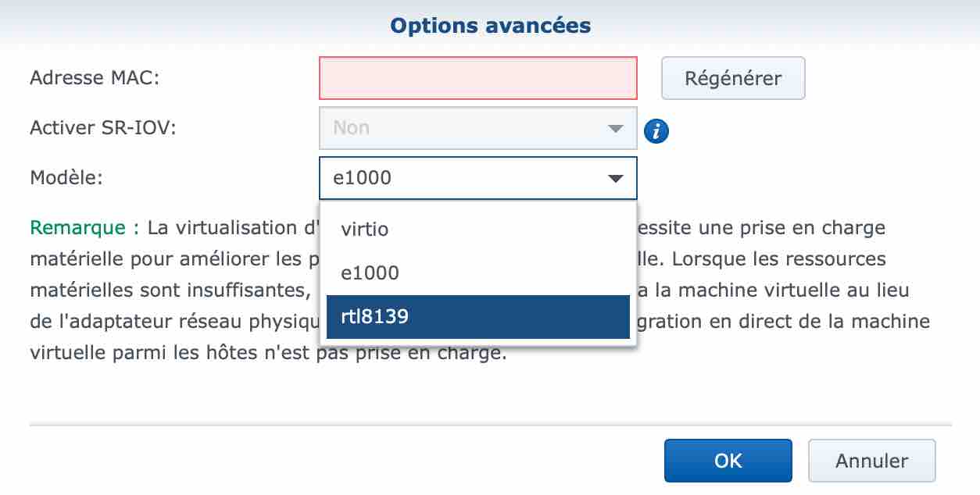Screen dimensions: 980x495
Task: Choose e1000 in the dropdown list
Action: [478, 273]
